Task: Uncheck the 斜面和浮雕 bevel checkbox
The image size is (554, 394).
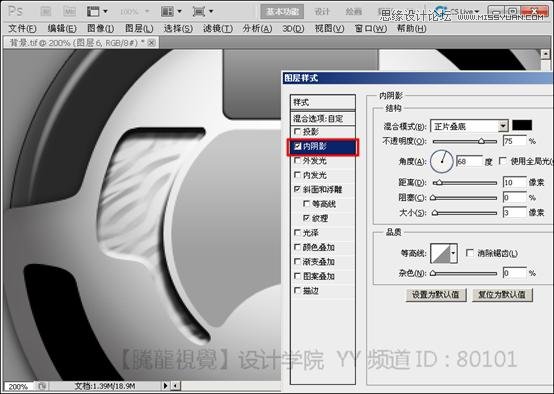Action: [x=297, y=189]
